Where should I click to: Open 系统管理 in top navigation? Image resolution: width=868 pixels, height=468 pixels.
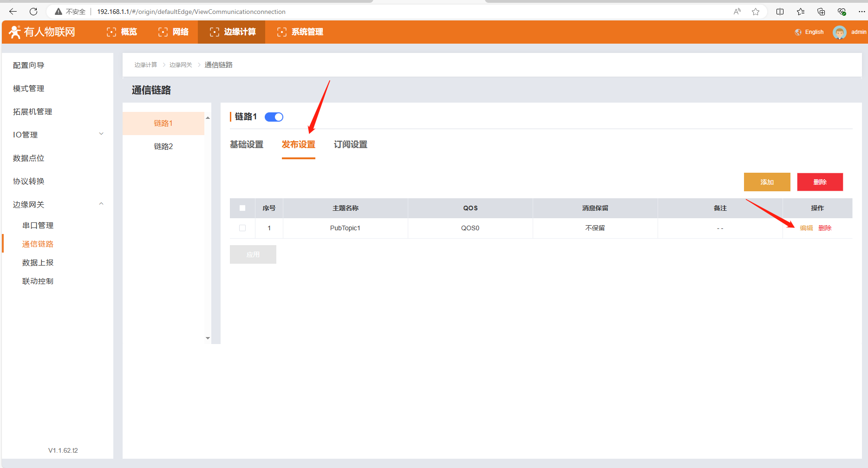[300, 32]
